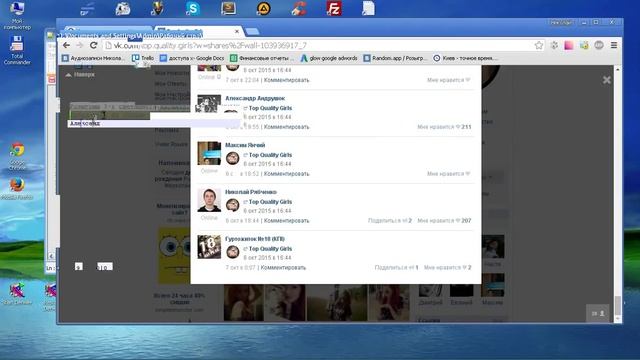This screenshot has height=360, width=640.
Task: Comment on Гурожапок №18 repost
Action: (x=283, y=268)
